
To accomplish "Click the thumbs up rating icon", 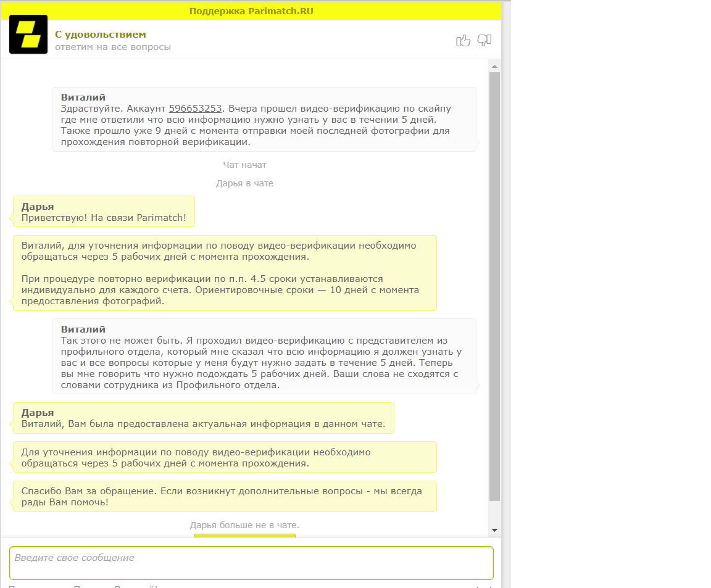I will pyautogui.click(x=463, y=41).
